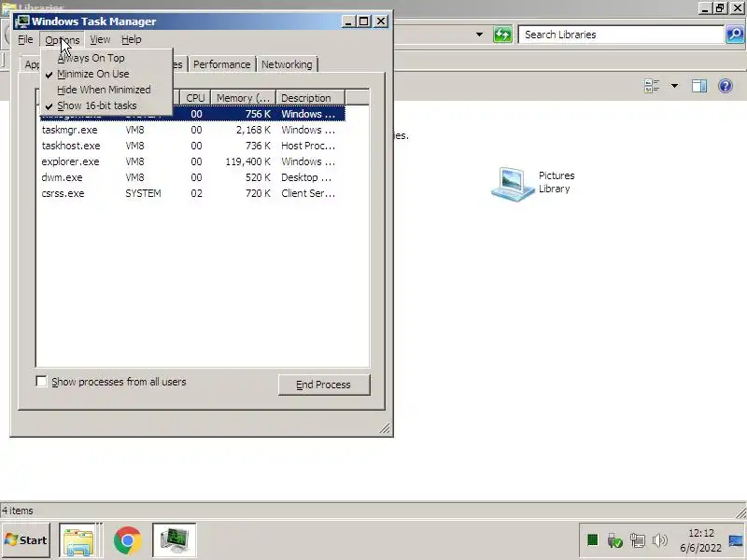Image resolution: width=747 pixels, height=560 pixels.
Task: Click the Safely Remove Hardware tray icon
Action: pos(614,540)
